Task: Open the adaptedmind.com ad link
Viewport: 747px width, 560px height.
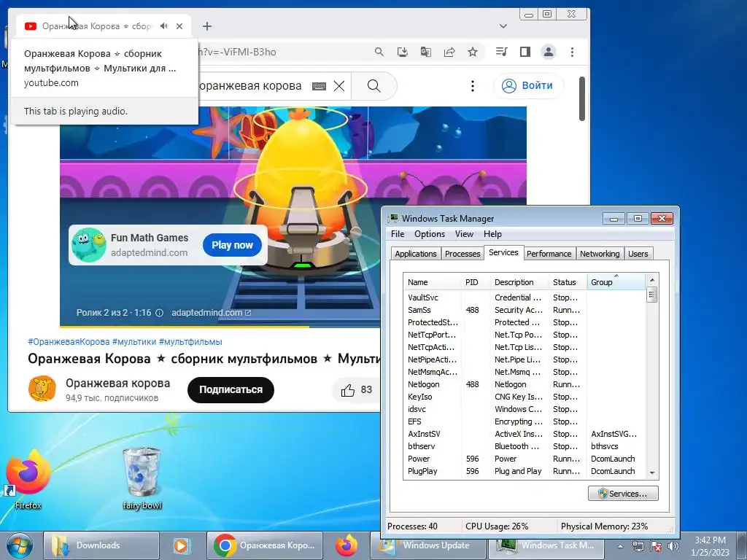Action: tap(211, 313)
